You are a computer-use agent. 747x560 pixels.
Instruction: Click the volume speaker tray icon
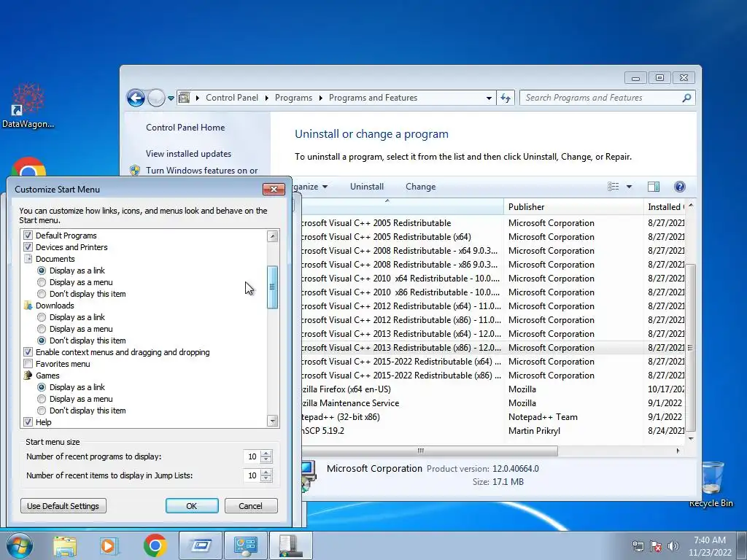point(672,546)
